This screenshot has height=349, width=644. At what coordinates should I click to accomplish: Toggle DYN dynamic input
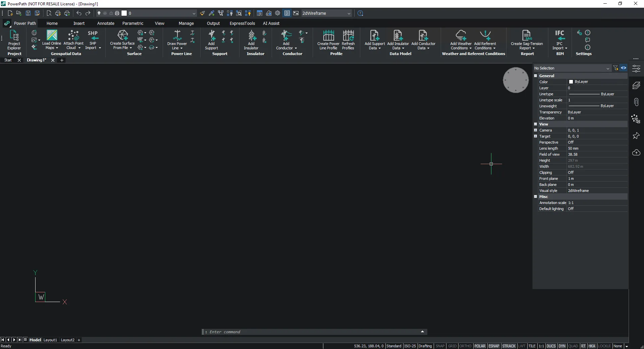click(x=562, y=346)
